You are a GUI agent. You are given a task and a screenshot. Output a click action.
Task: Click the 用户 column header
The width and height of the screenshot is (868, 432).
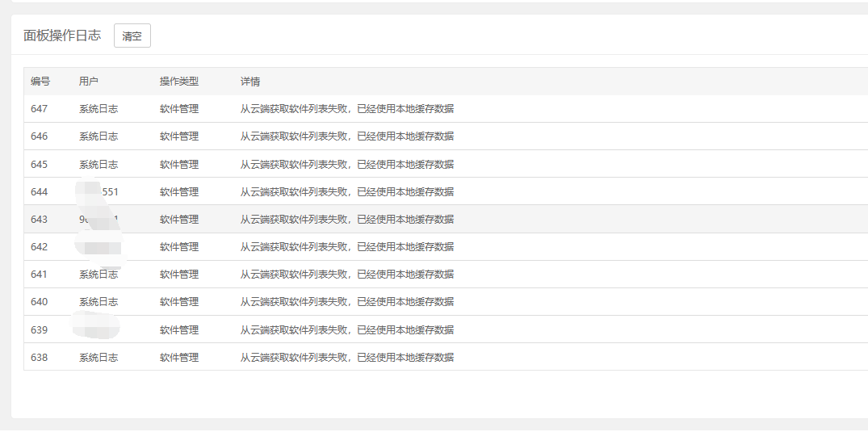(x=89, y=82)
